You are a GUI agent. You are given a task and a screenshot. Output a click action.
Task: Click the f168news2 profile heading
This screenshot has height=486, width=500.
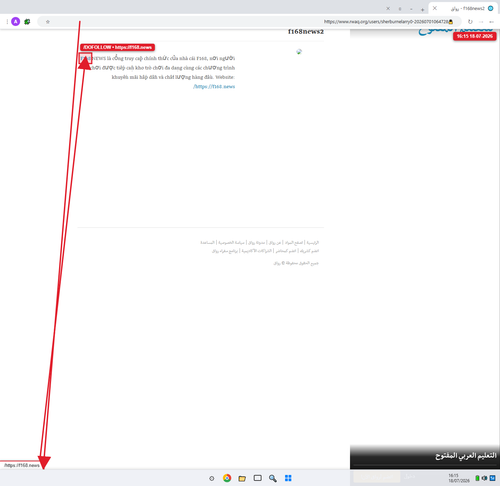tap(306, 32)
